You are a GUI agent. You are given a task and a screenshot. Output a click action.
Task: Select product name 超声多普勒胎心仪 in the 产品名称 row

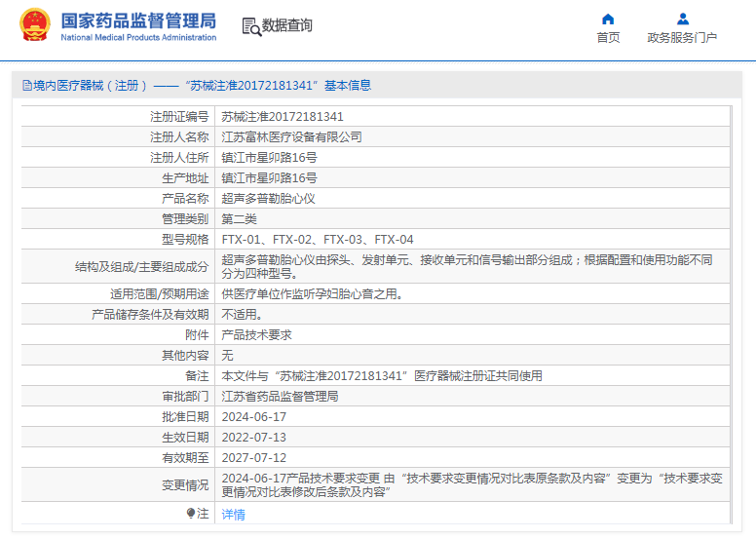tap(268, 199)
